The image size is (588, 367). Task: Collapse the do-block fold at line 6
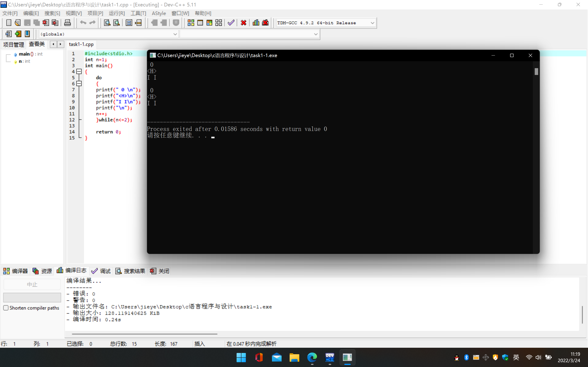pyautogui.click(x=79, y=83)
